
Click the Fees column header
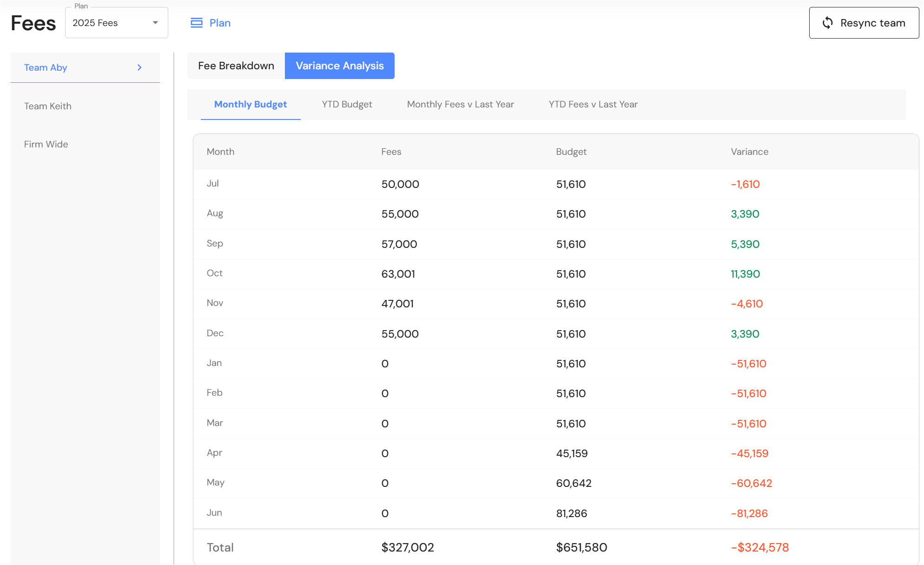(x=391, y=152)
